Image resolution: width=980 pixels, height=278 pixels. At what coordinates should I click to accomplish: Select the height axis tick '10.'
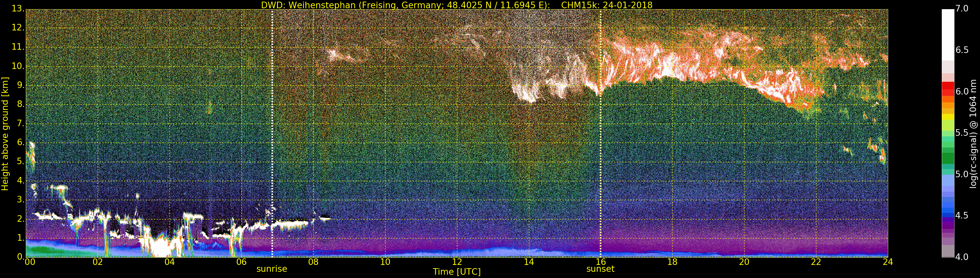18,66
